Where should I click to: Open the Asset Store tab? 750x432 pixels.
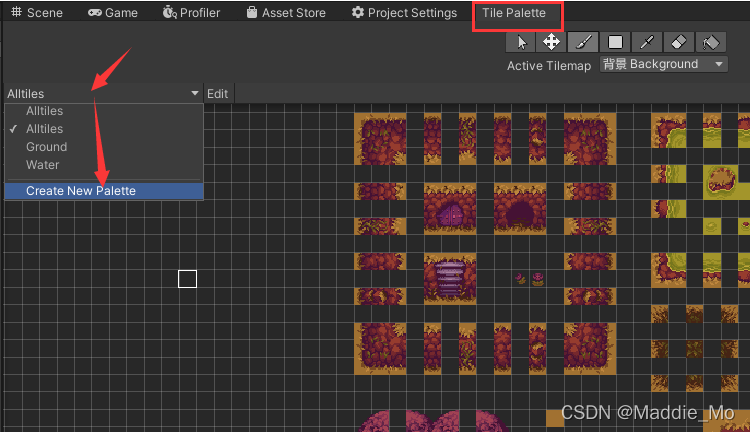[x=286, y=12]
